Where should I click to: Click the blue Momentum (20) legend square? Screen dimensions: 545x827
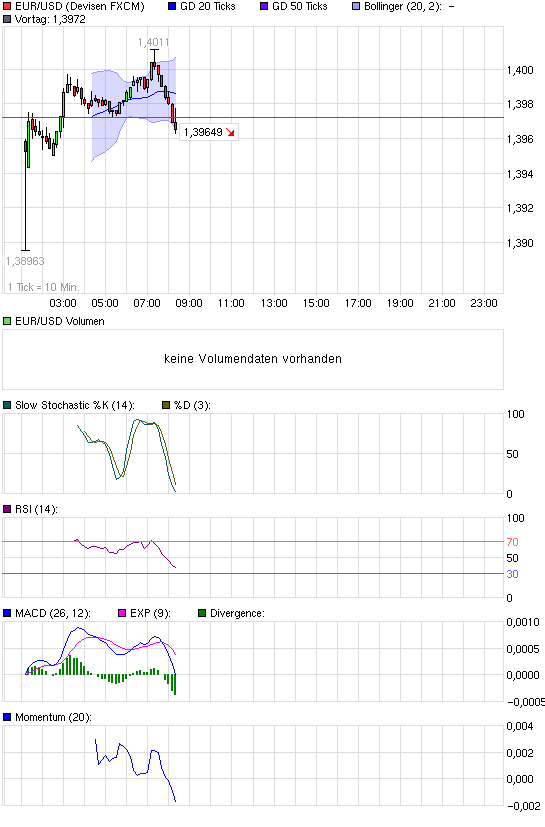(7, 717)
